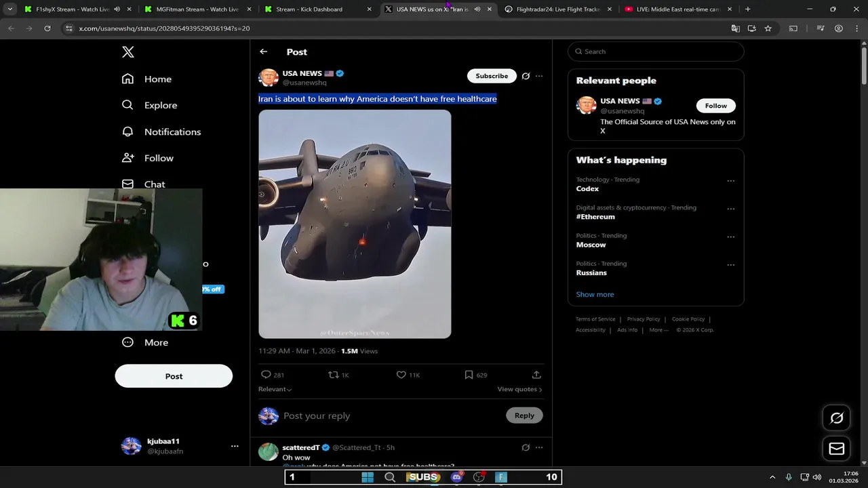Open Chat from the sidebar
The width and height of the screenshot is (868, 488).
(143, 184)
